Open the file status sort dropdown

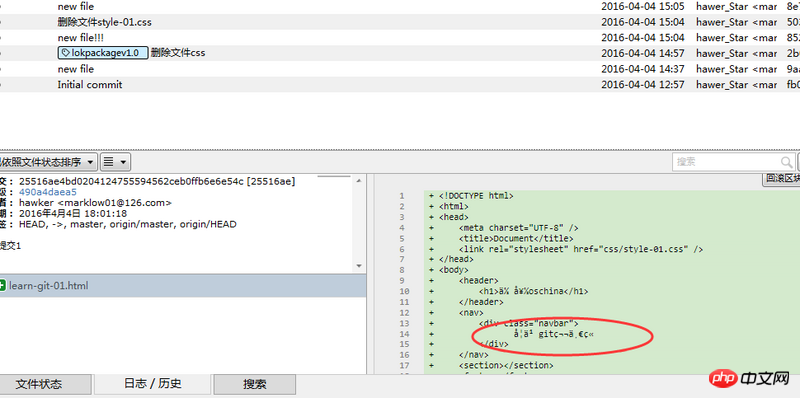[x=47, y=162]
